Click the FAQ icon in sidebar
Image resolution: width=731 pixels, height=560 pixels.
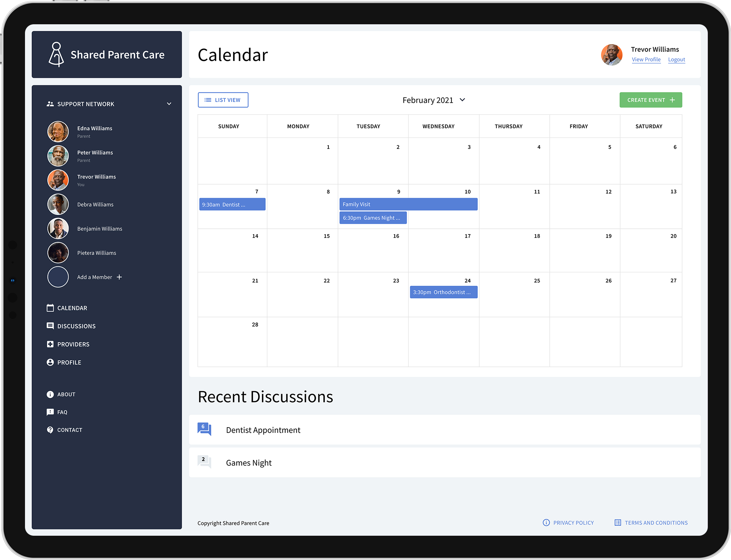coord(50,412)
